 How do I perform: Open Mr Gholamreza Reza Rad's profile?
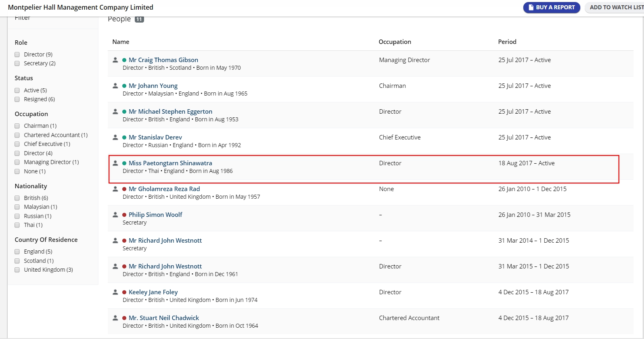[x=164, y=189]
